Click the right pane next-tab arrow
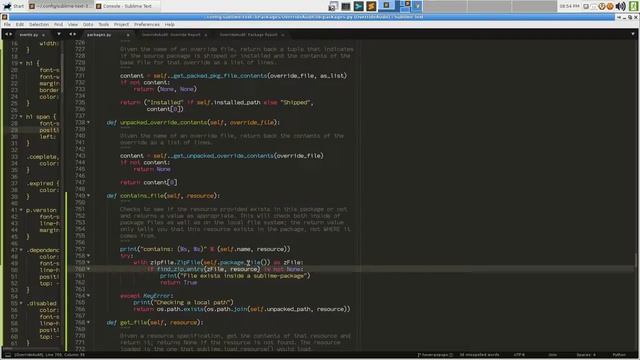 click(75, 34)
